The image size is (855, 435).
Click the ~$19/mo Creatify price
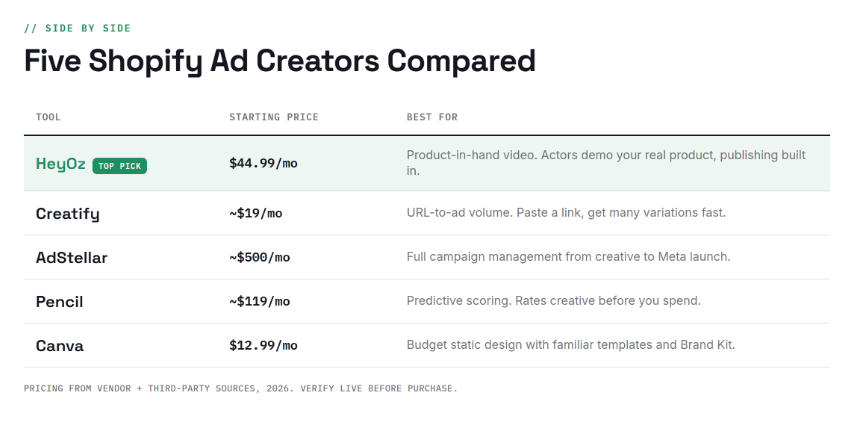(x=256, y=213)
